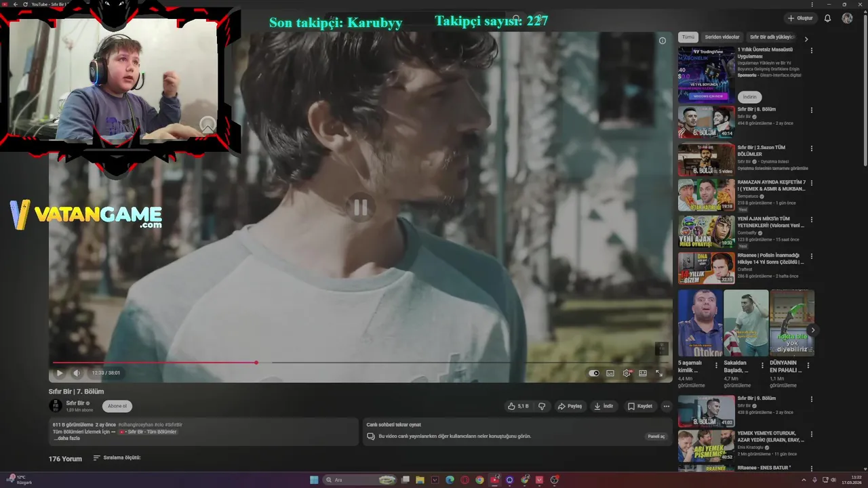Open options for 2.Sezon playlist

point(812,148)
